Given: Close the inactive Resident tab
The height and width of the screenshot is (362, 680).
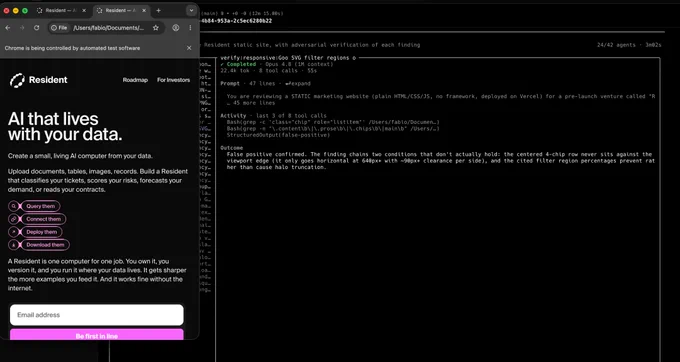Looking at the screenshot, I should tap(84, 10).
